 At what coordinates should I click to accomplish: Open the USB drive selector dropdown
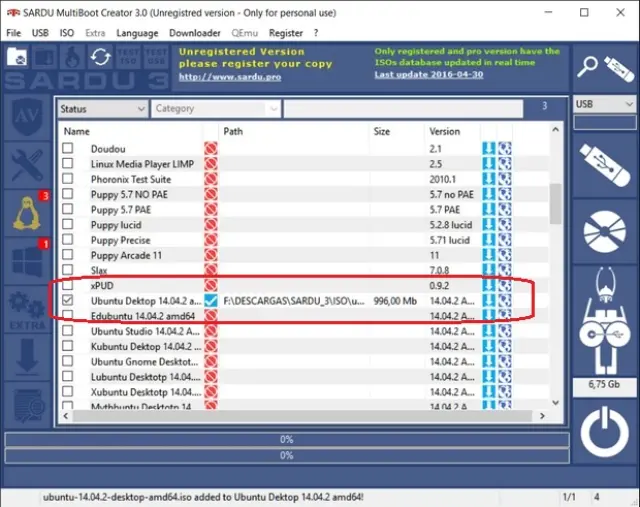[x=604, y=104]
